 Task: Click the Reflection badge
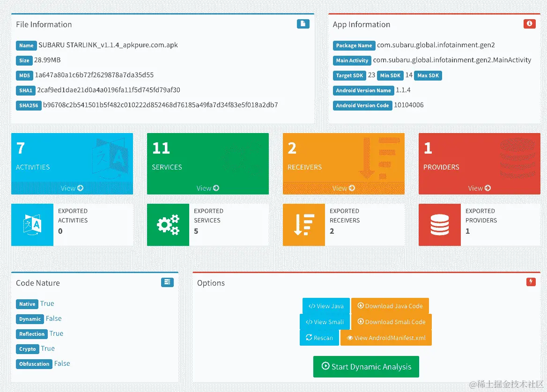32,334
